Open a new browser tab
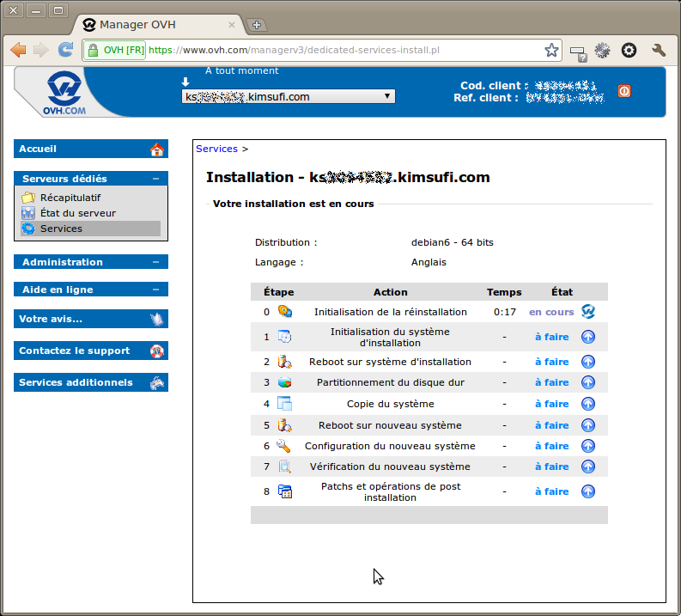The width and height of the screenshot is (681, 616). coord(257,25)
